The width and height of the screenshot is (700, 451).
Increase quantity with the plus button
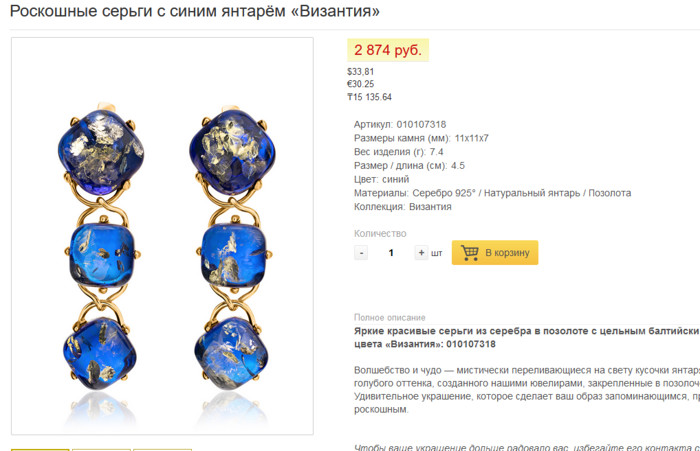421,253
